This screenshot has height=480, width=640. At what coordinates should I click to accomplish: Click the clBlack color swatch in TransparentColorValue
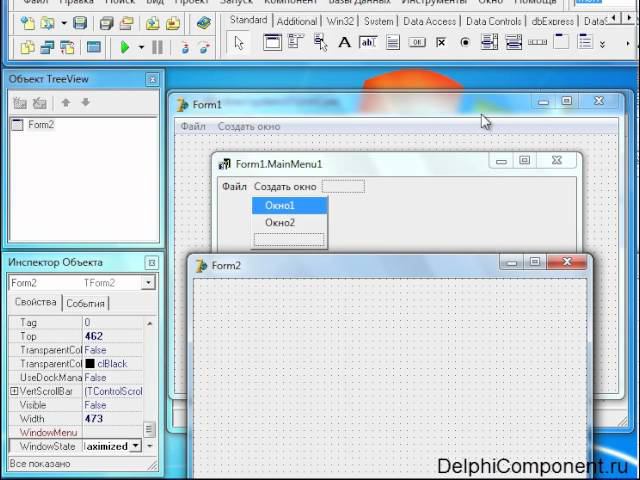click(x=90, y=364)
